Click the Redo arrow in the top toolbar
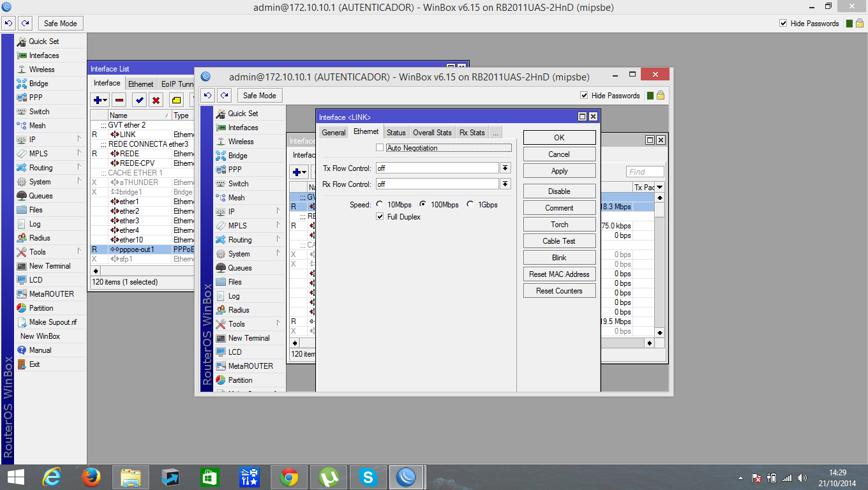 25,24
